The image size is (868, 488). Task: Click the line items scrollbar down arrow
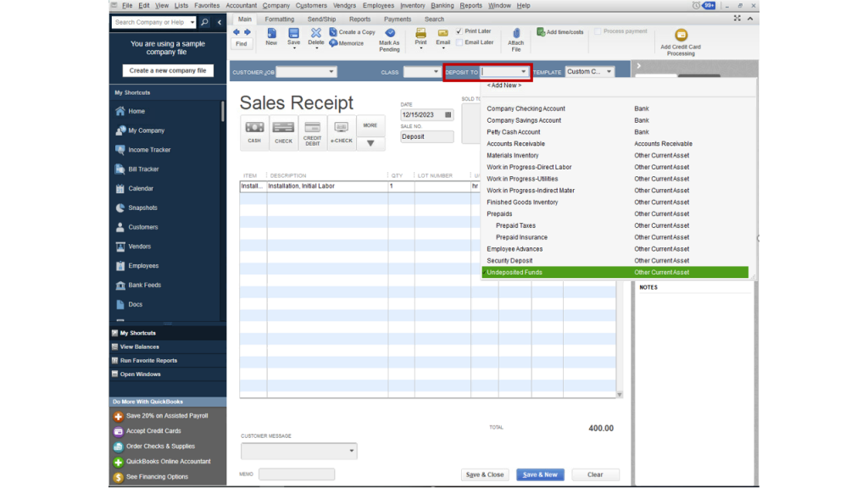pos(620,395)
